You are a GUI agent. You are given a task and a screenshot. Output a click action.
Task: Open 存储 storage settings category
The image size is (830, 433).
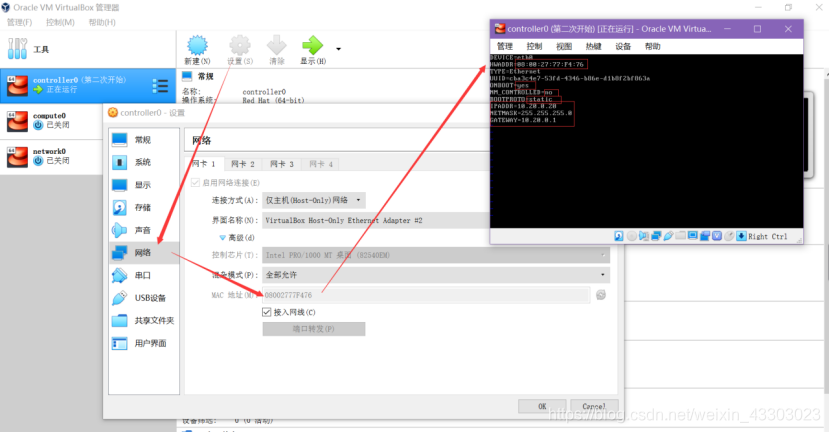tap(144, 208)
